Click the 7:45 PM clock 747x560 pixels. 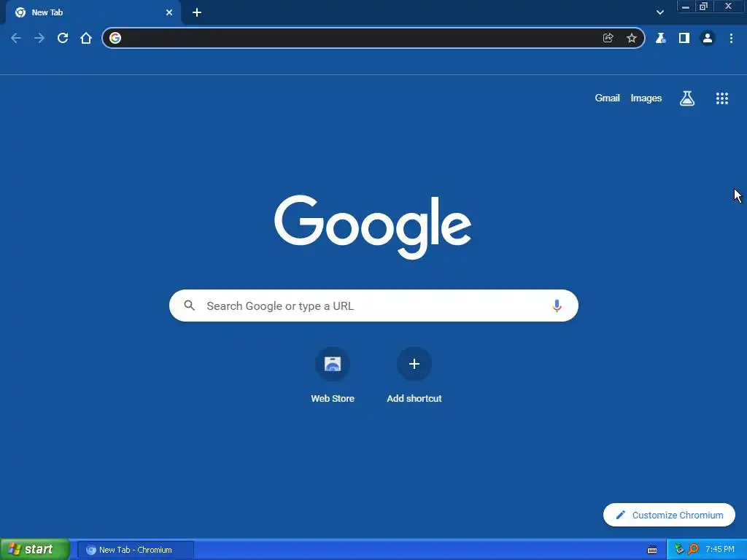click(x=720, y=550)
